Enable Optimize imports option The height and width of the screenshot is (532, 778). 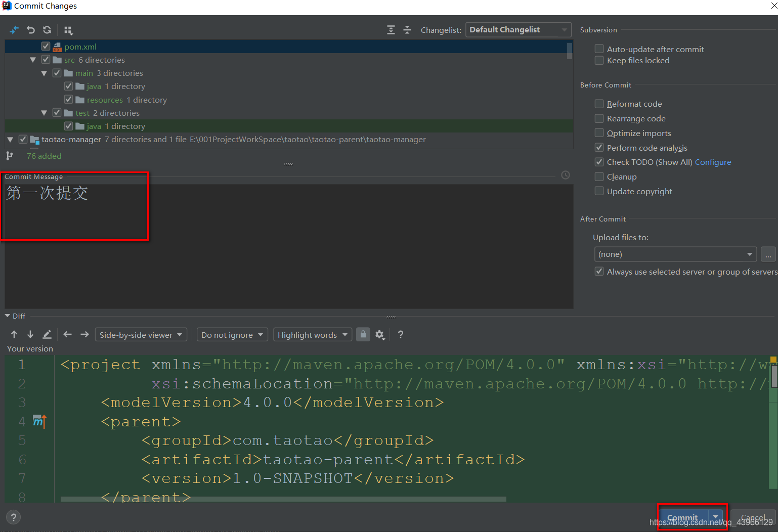coord(599,132)
